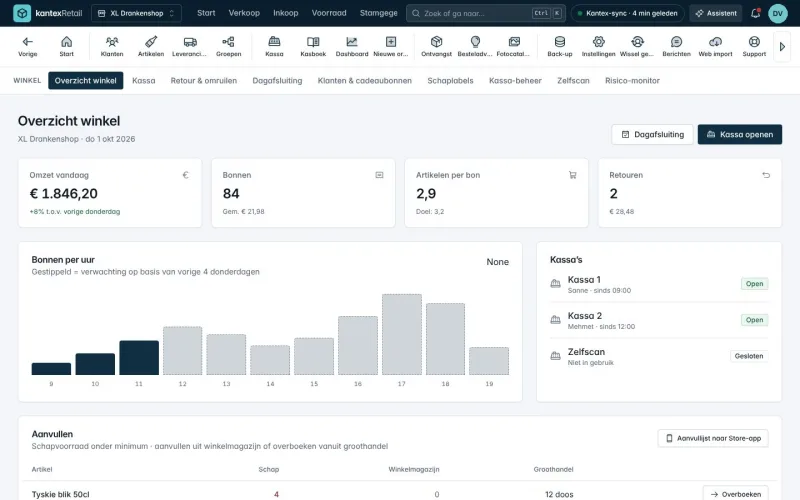The width and height of the screenshot is (800, 500).
Task: Click Aanvullijst naar Store-app button
Action: pos(713,438)
